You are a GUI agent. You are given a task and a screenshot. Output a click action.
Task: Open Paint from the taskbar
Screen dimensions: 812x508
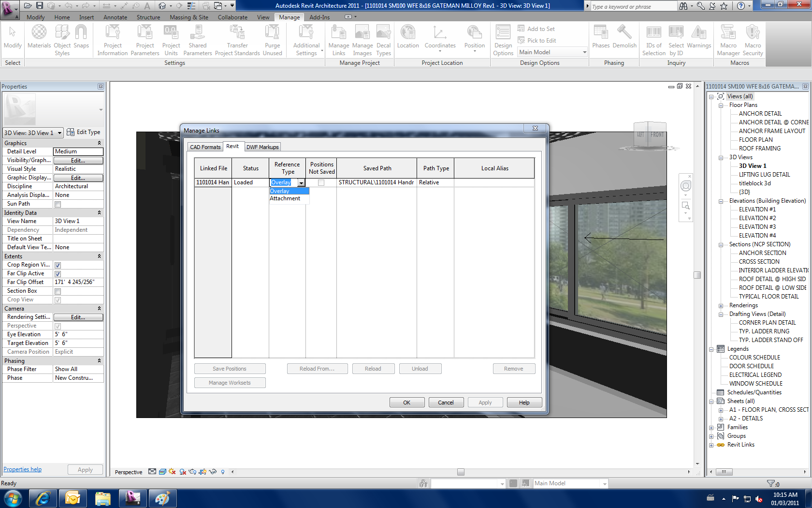[162, 498]
